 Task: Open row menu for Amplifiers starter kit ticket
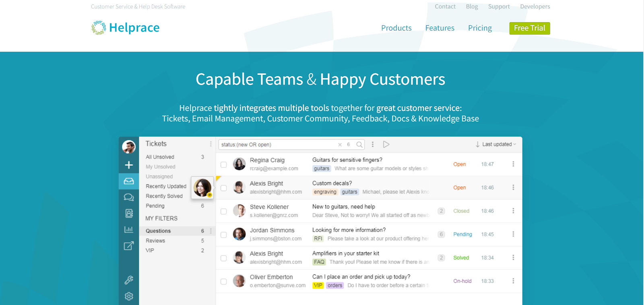[513, 257]
